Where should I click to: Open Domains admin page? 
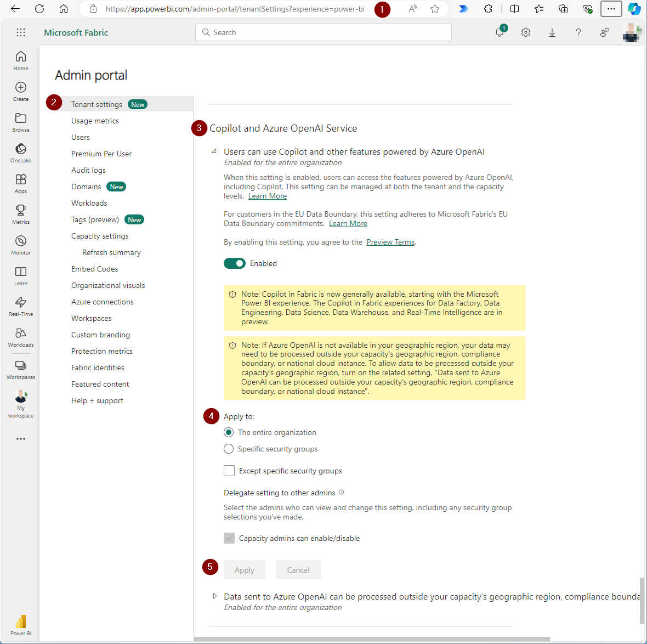pyautogui.click(x=86, y=187)
